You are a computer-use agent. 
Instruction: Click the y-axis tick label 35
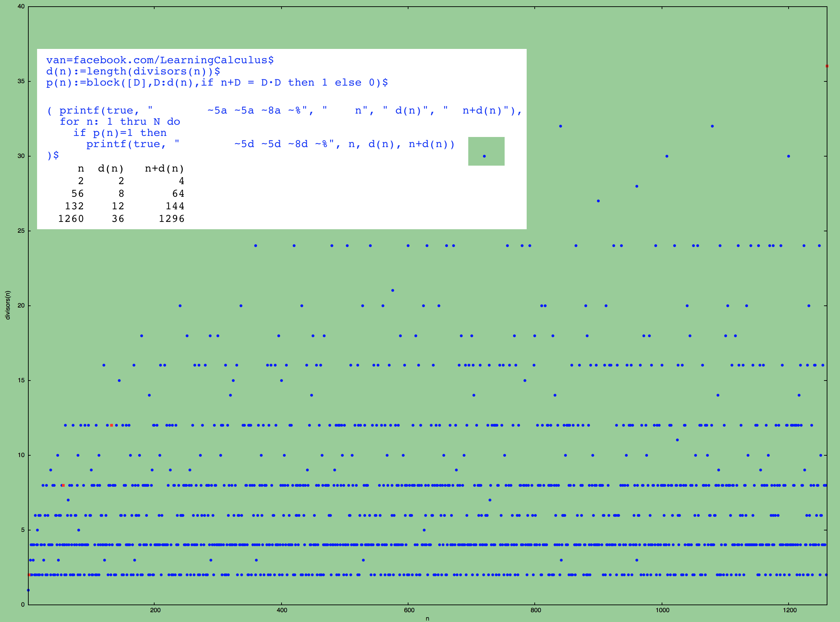[x=21, y=81]
